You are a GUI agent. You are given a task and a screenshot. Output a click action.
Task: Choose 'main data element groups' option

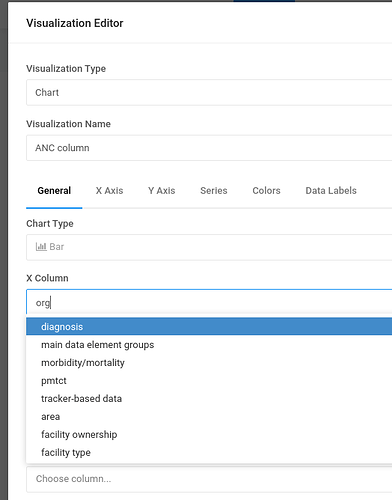[209, 345]
